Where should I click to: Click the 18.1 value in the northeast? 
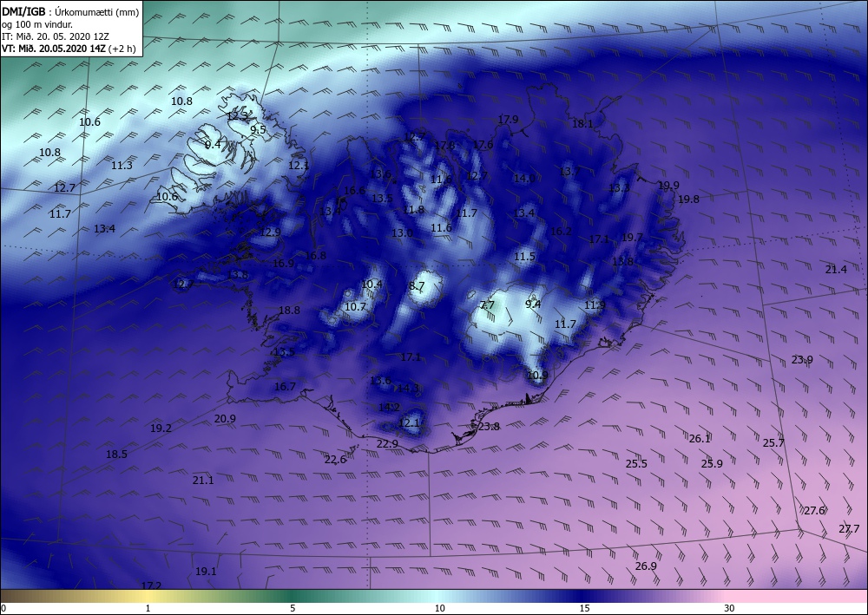pyautogui.click(x=582, y=124)
